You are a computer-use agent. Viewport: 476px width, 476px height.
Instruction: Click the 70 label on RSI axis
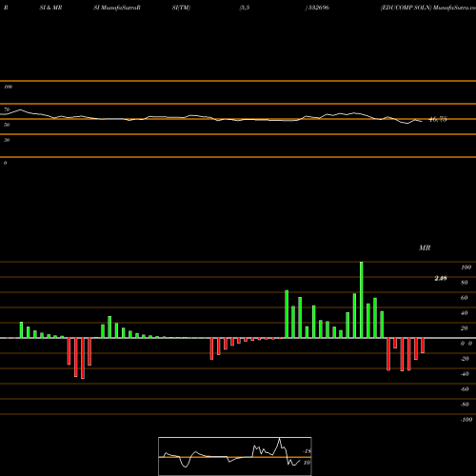pyautogui.click(x=7, y=109)
